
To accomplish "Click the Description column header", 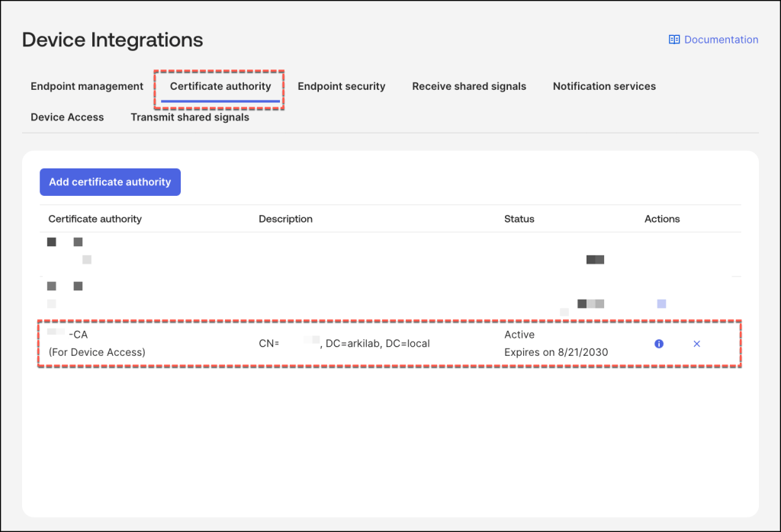I will tap(285, 219).
